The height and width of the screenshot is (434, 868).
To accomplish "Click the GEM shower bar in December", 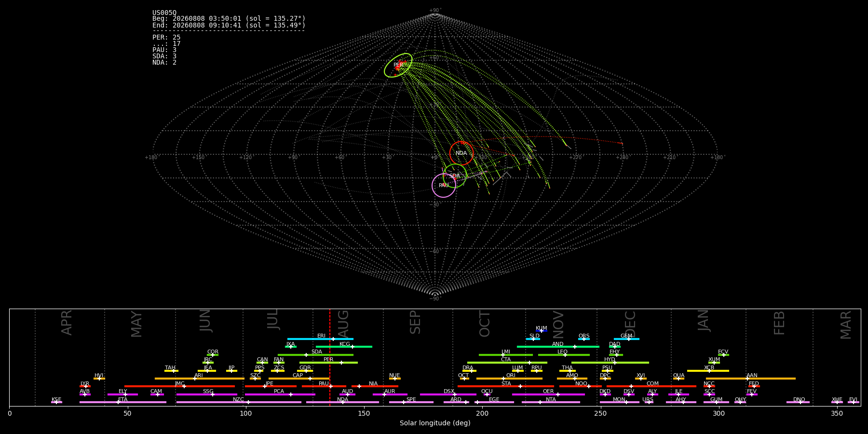I will 626,339.
